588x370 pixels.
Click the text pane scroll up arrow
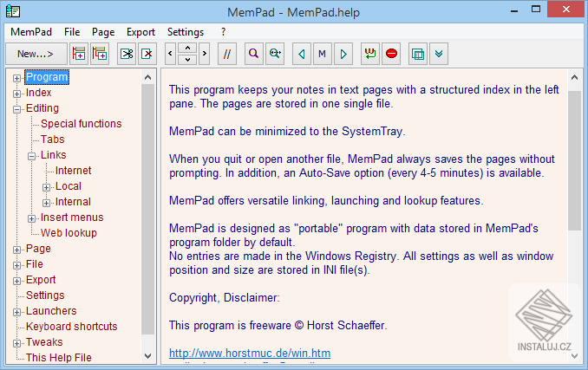pos(574,77)
